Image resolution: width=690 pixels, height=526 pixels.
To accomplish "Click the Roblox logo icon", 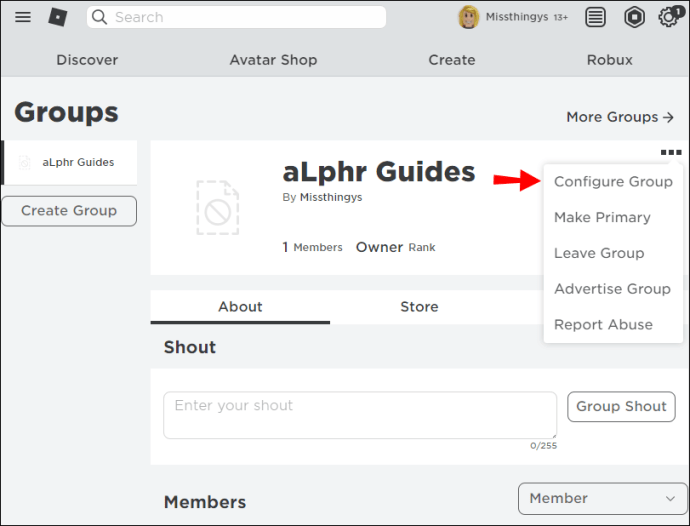I will 58,17.
